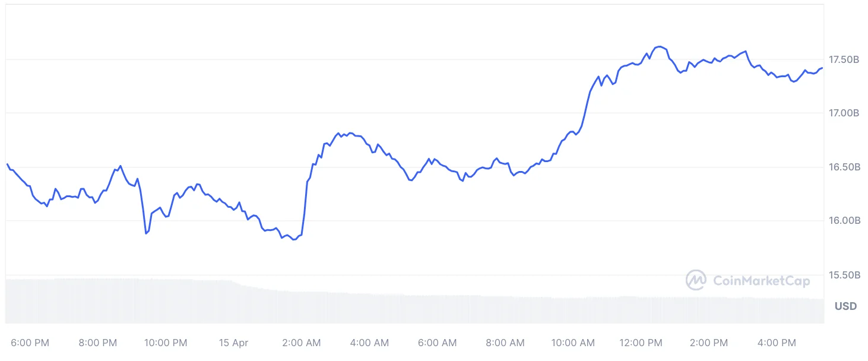This screenshot has width=868, height=361.
Task: Click the 6:00 PM time label
Action: pyautogui.click(x=30, y=343)
